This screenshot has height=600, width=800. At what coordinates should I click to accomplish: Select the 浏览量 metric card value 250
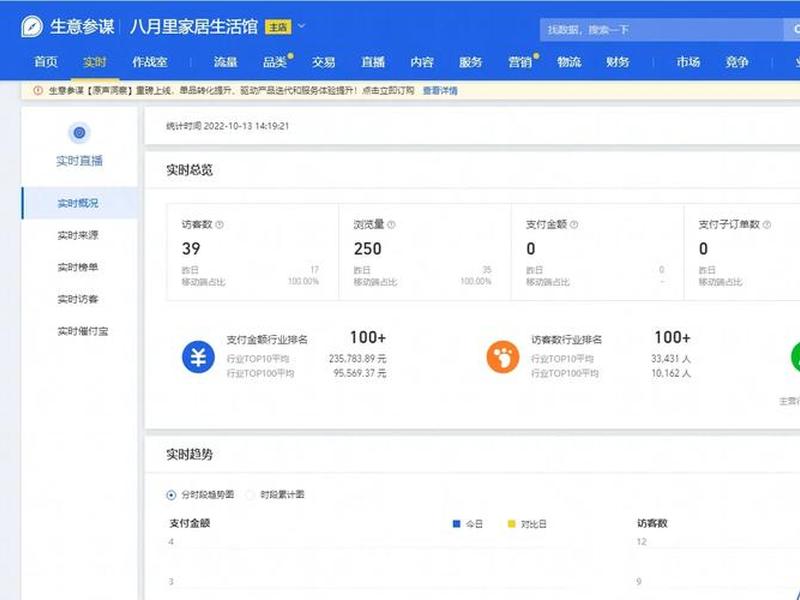[x=367, y=248]
